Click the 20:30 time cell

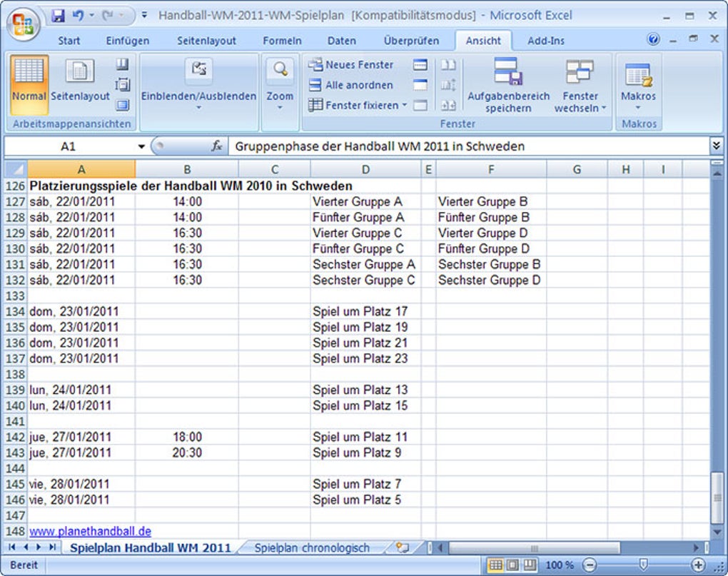(187, 453)
